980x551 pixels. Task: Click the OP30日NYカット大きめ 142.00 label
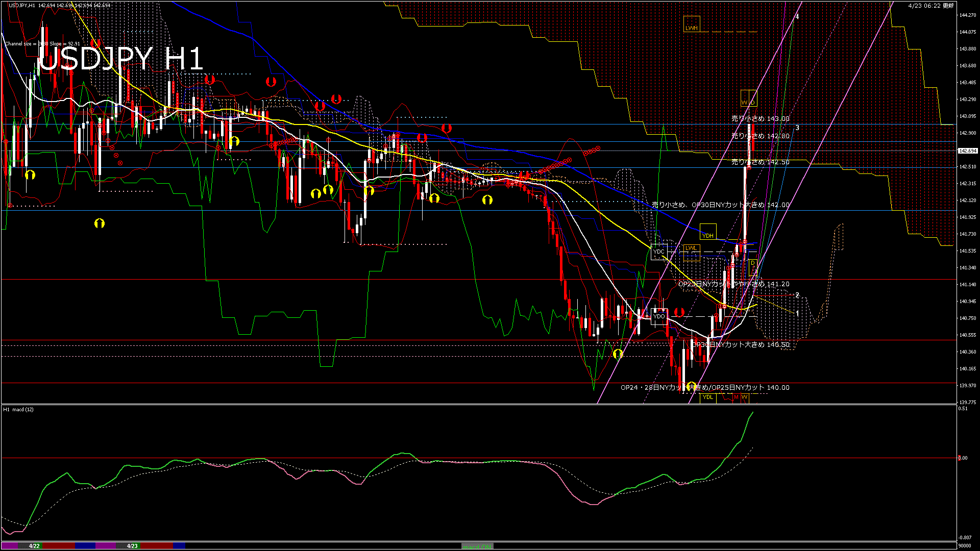pyautogui.click(x=720, y=205)
